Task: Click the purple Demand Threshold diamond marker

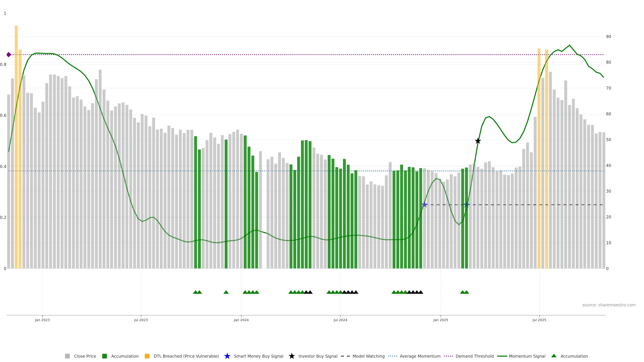Action: (x=9, y=54)
